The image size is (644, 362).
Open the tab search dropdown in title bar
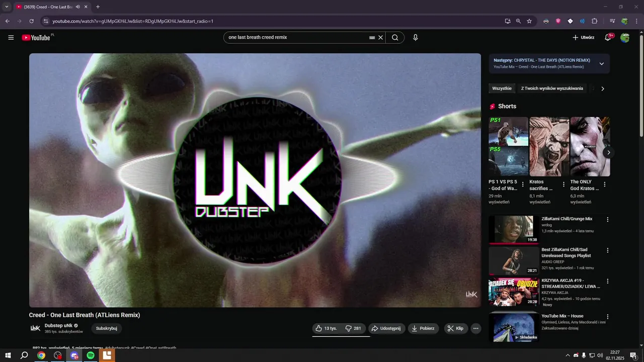[x=7, y=7]
